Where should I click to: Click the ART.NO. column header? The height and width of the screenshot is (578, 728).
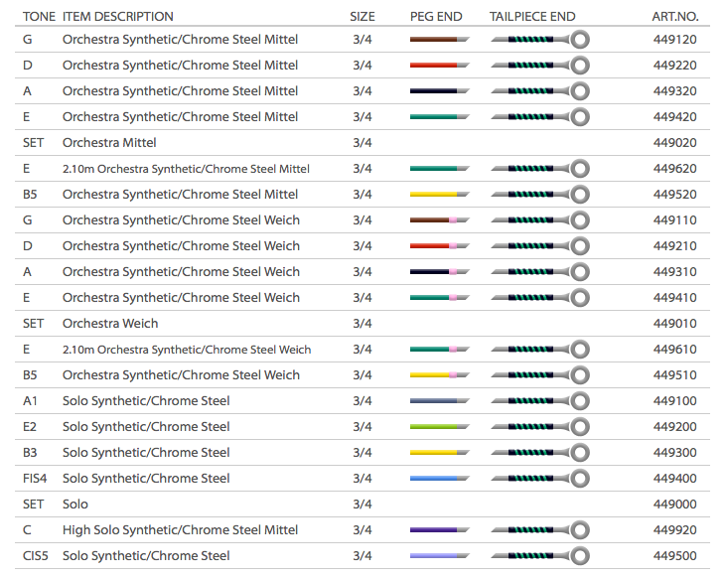(675, 17)
